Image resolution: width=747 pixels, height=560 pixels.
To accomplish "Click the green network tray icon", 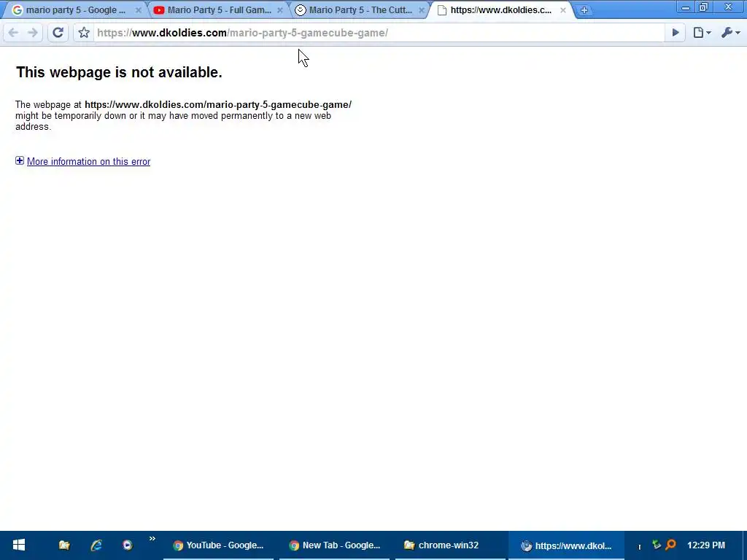I will [657, 544].
